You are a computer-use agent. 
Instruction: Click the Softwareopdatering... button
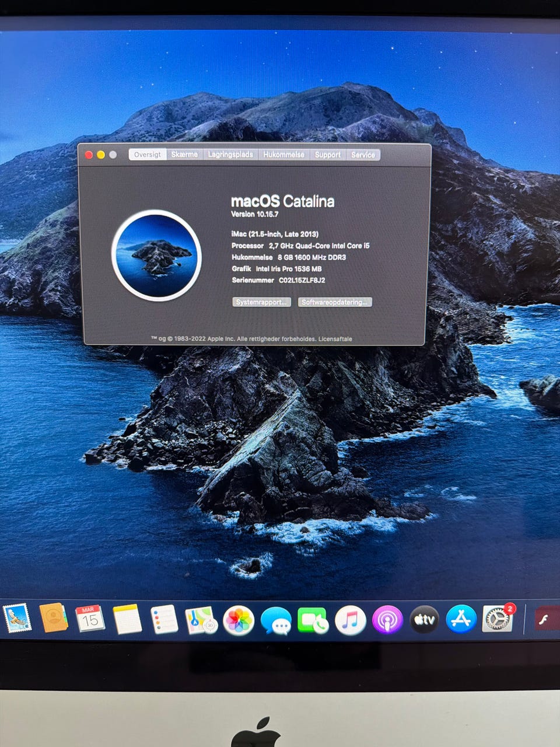[x=335, y=302]
